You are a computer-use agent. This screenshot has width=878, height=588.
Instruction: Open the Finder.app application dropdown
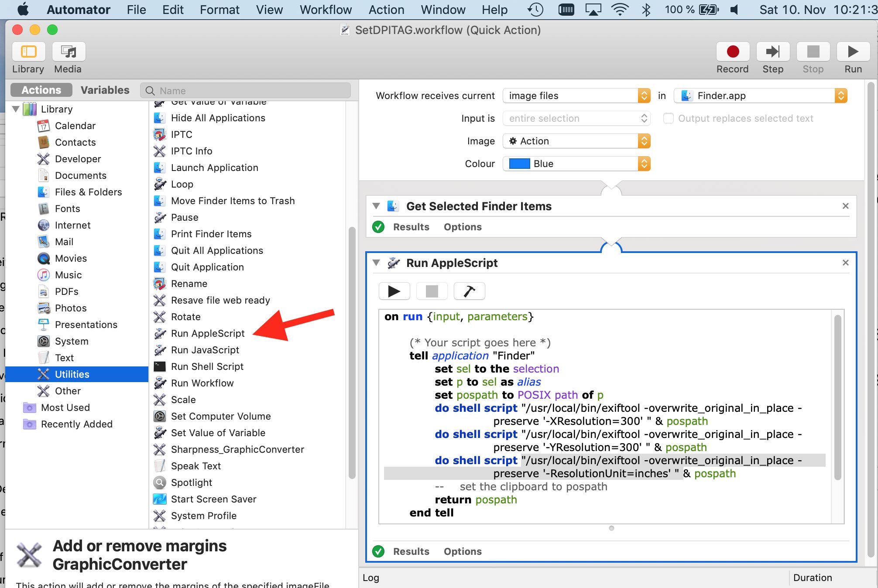pyautogui.click(x=760, y=96)
